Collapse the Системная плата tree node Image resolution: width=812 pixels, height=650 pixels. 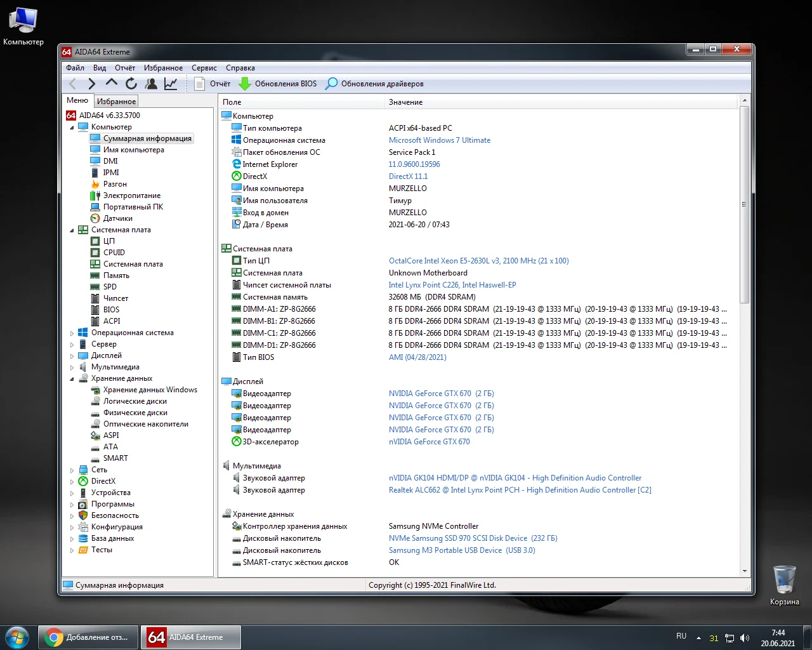tap(72, 230)
